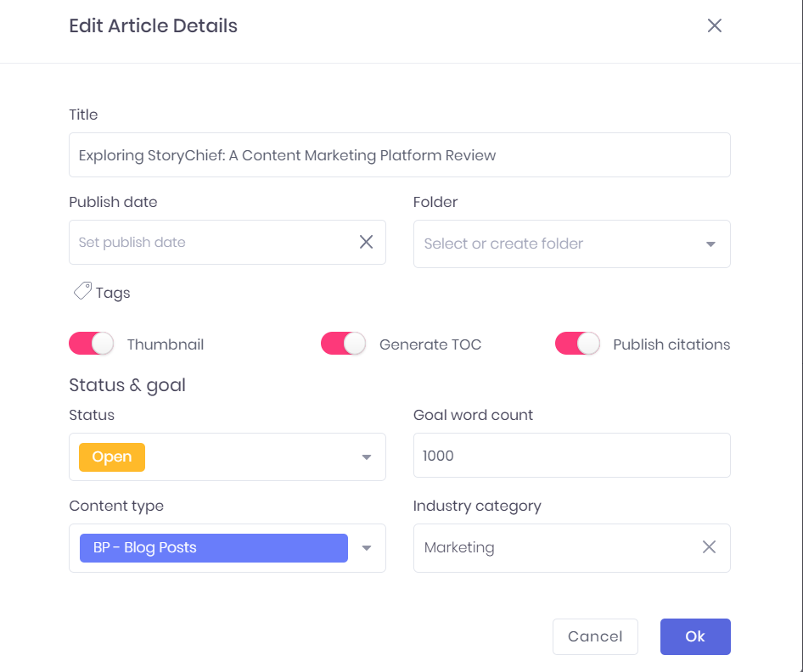The width and height of the screenshot is (803, 672).
Task: Click the Cancel button
Action: [x=595, y=636]
